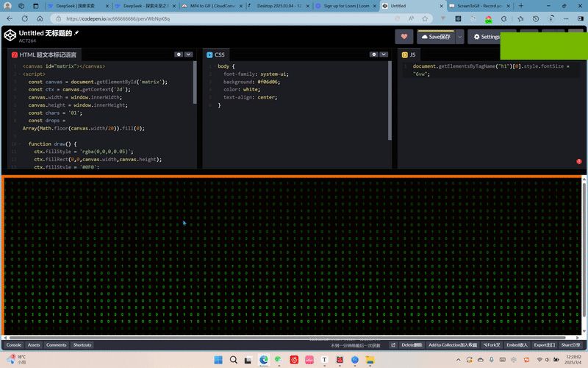
Task: Expand the HTML panel chevron dropdown
Action: (189, 54)
